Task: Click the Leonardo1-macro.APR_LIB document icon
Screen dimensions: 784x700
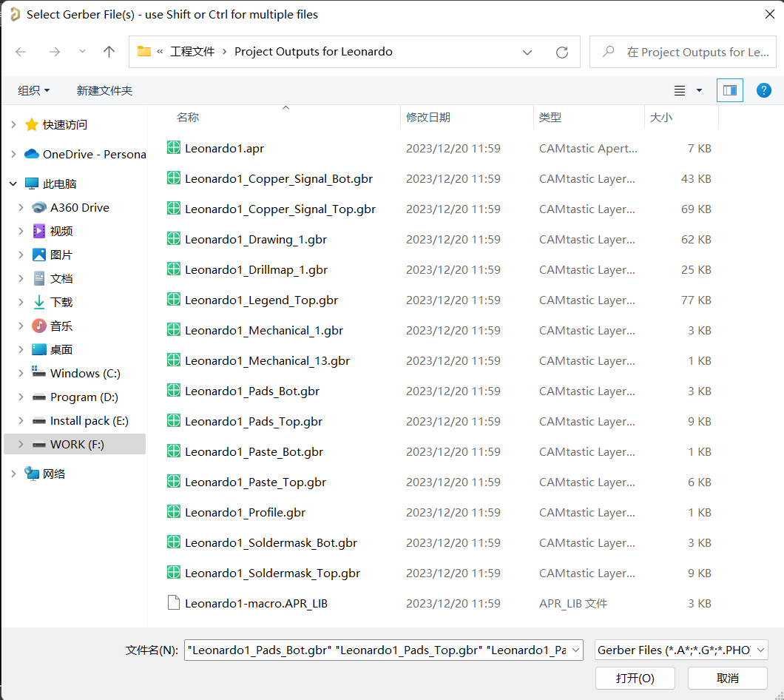Action: point(174,603)
